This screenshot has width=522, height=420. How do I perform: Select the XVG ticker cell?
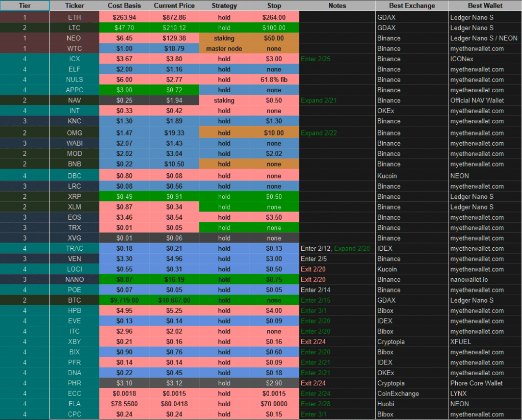click(x=74, y=238)
